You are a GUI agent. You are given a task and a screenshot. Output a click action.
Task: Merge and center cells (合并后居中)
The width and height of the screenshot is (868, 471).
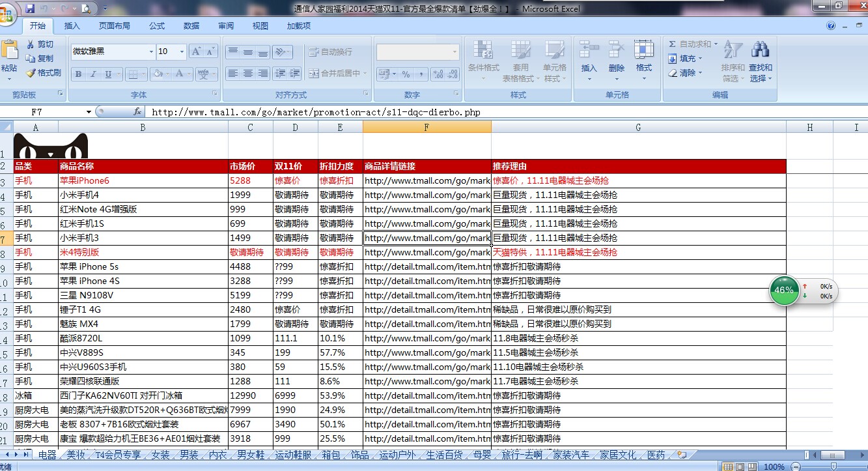pos(339,74)
